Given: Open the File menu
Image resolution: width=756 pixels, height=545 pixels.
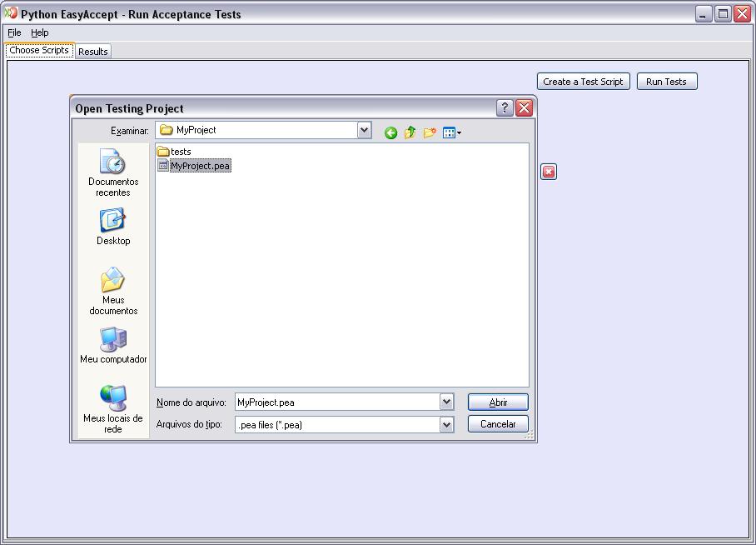Looking at the screenshot, I should click(14, 32).
